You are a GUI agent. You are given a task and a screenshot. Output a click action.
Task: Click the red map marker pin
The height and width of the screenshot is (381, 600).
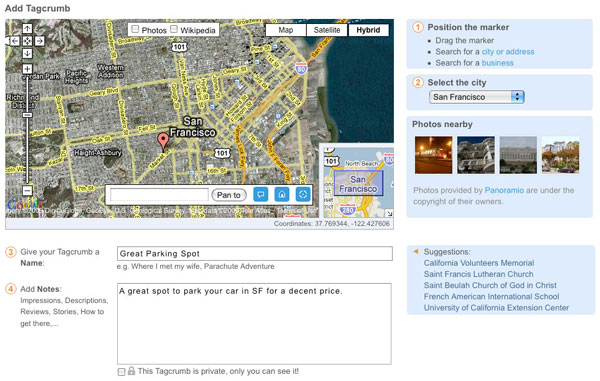pyautogui.click(x=163, y=142)
